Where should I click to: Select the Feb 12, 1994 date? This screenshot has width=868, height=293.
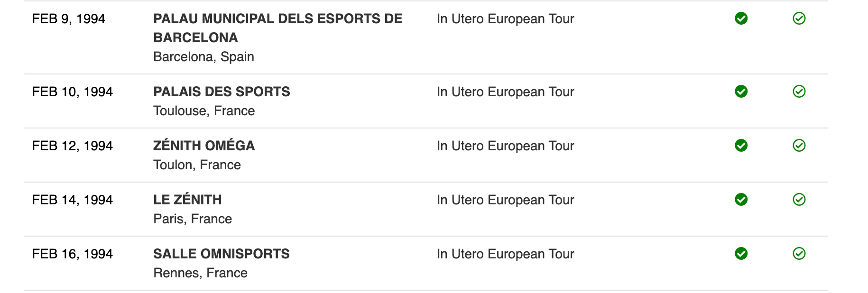click(72, 146)
